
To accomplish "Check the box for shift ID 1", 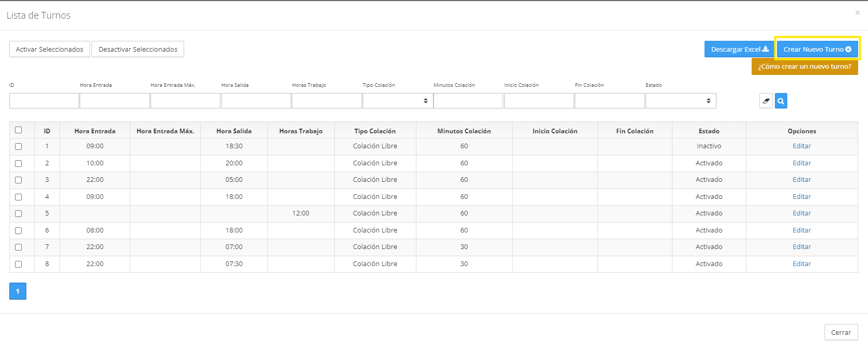I will (19, 147).
